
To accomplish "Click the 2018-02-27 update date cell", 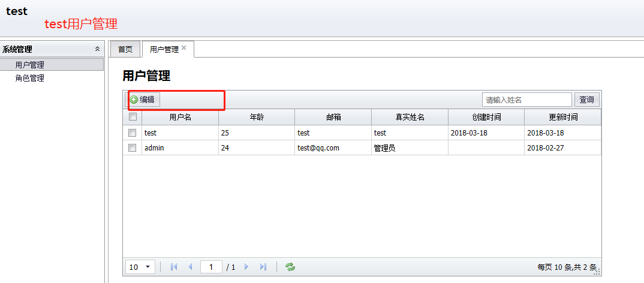I will click(x=563, y=148).
